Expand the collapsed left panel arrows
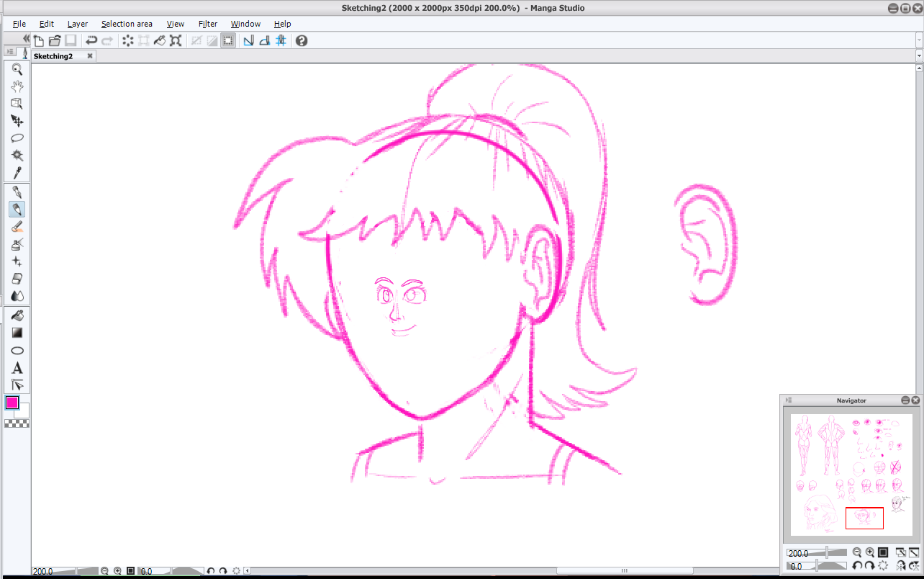Image resolution: width=924 pixels, height=579 pixels. 26,39
